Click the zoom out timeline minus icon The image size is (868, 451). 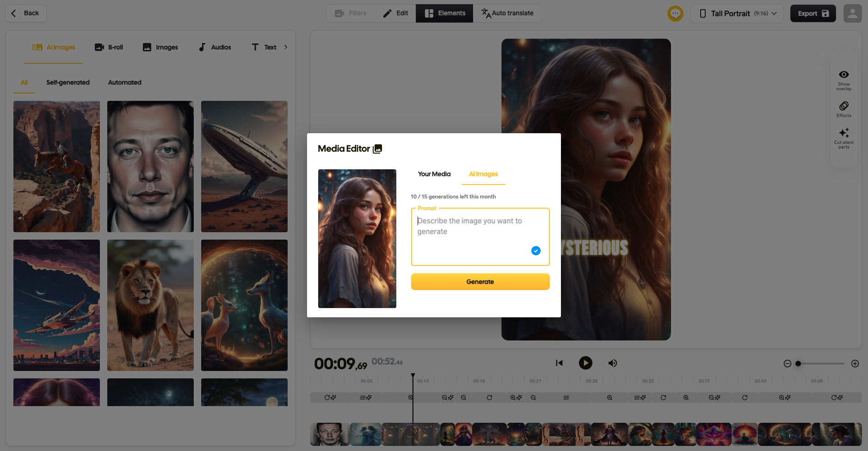[x=787, y=364]
